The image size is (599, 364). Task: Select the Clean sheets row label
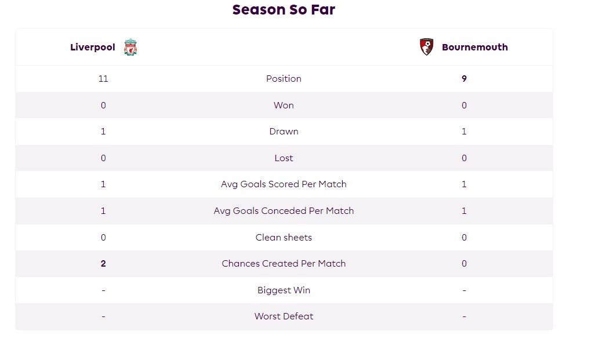tap(284, 238)
